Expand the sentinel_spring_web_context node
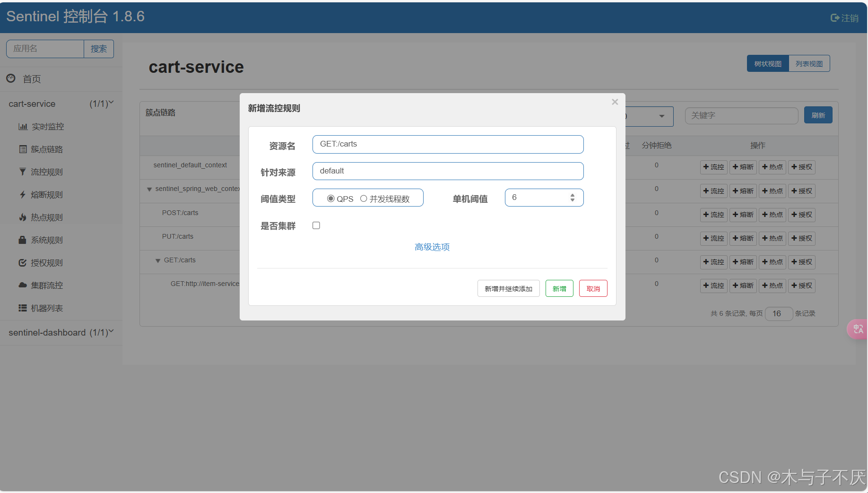Image resolution: width=868 pixels, height=493 pixels. click(x=150, y=189)
